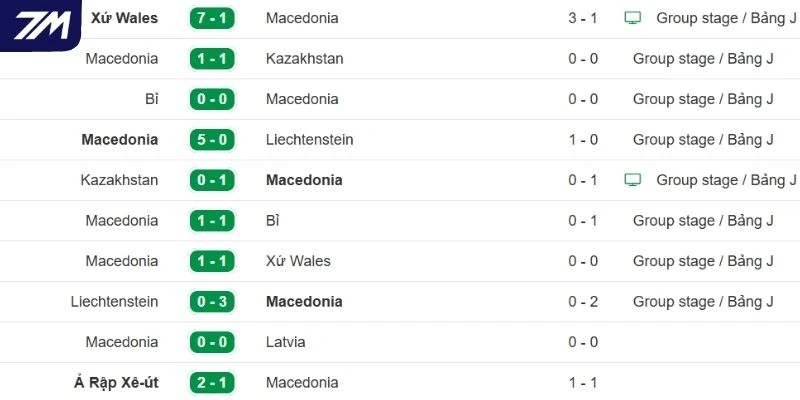Click the 7M logo icon

click(x=42, y=25)
